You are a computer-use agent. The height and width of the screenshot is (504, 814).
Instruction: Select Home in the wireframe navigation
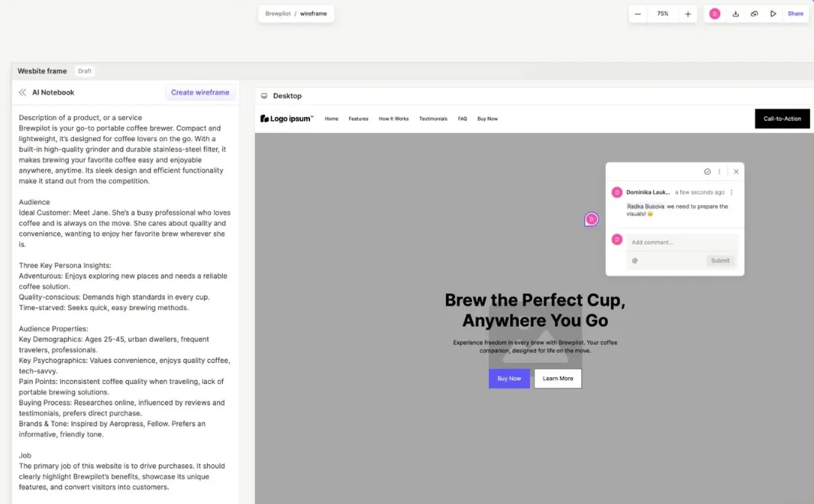331,119
